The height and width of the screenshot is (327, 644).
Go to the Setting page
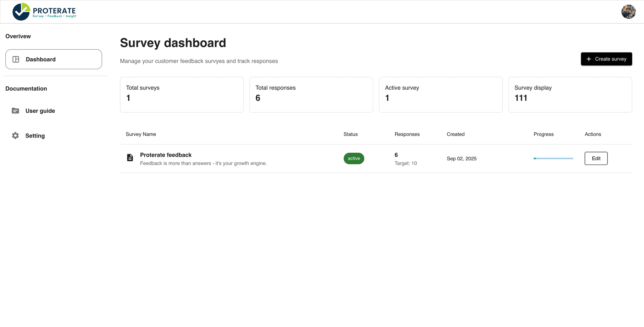pyautogui.click(x=35, y=136)
